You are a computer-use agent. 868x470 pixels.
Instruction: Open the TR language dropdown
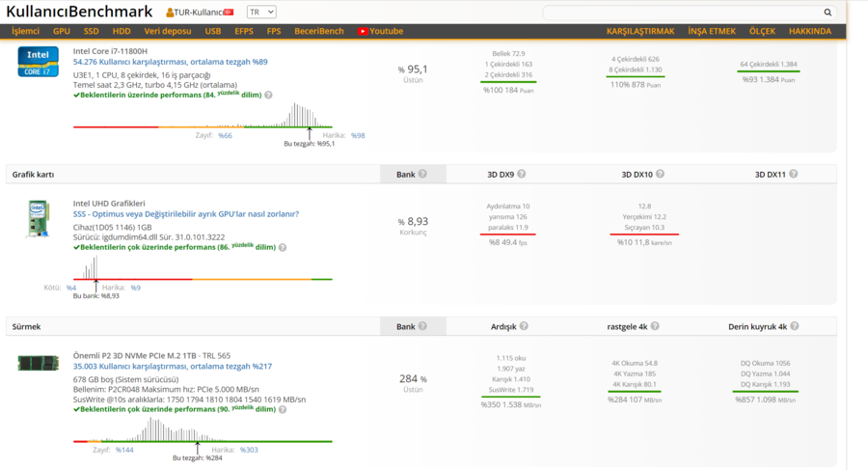click(261, 13)
